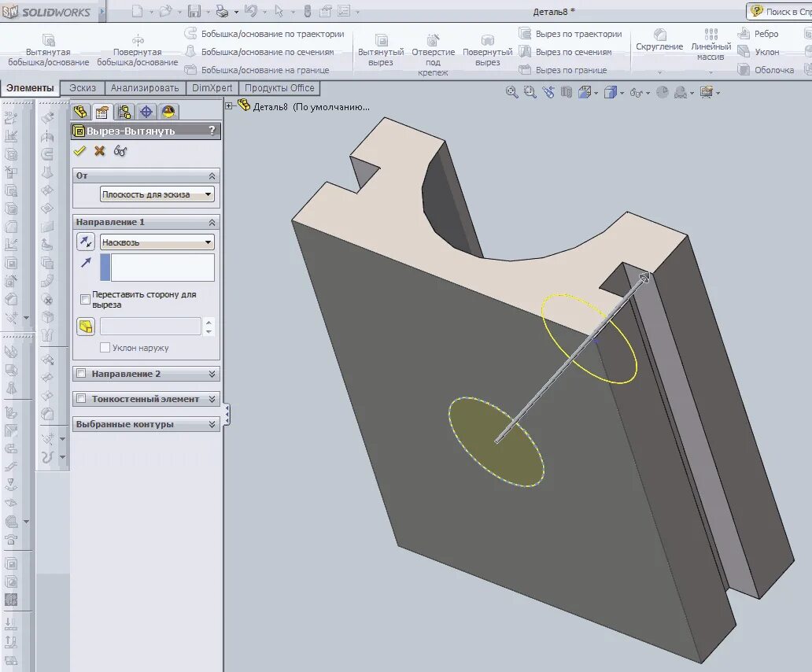The width and height of the screenshot is (812, 672).
Task: Click Бобышка/основание на границе
Action: tap(257, 70)
